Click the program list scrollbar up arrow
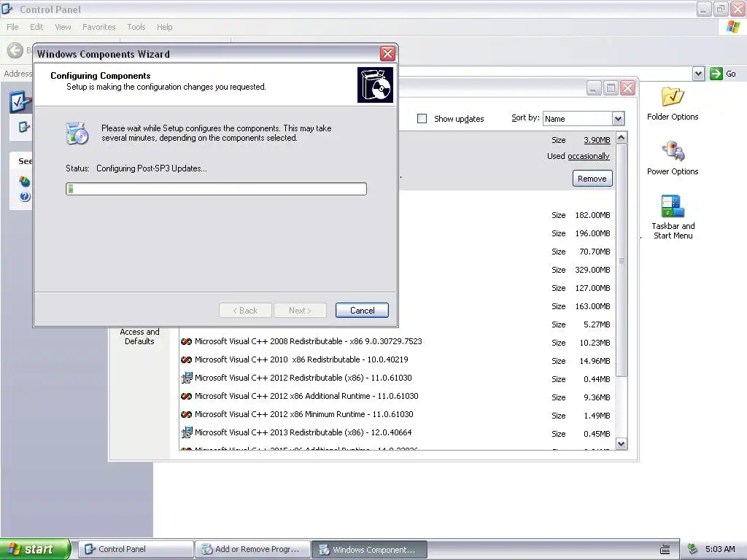This screenshot has height=560, width=747. tap(622, 138)
